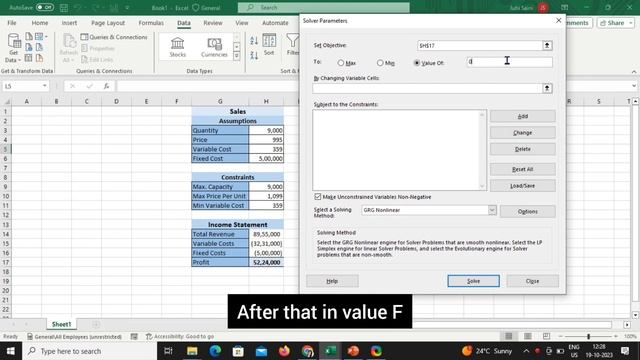Click the Refresh All icon
The image size is (640, 360).
coord(69,41)
